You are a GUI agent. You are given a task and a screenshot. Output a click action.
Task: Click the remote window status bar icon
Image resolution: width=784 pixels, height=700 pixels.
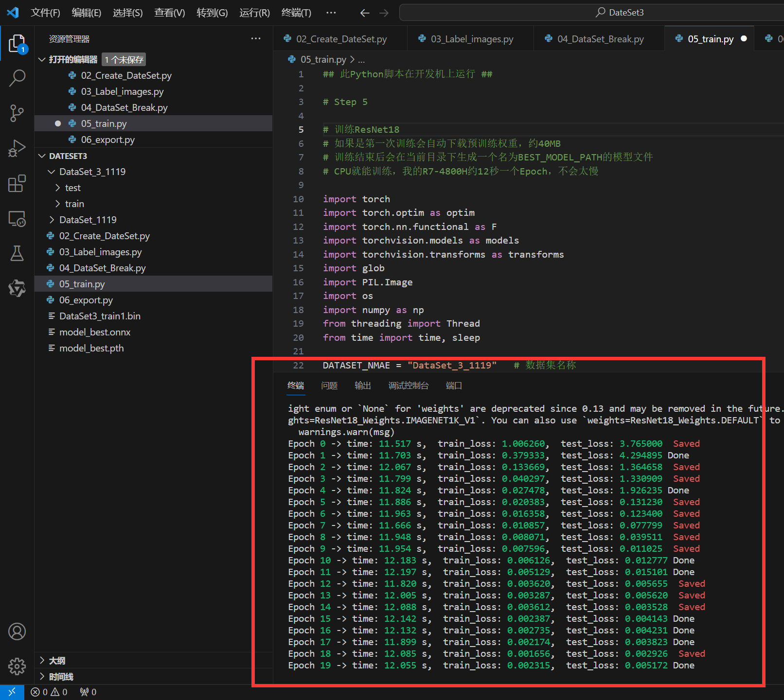point(12,692)
